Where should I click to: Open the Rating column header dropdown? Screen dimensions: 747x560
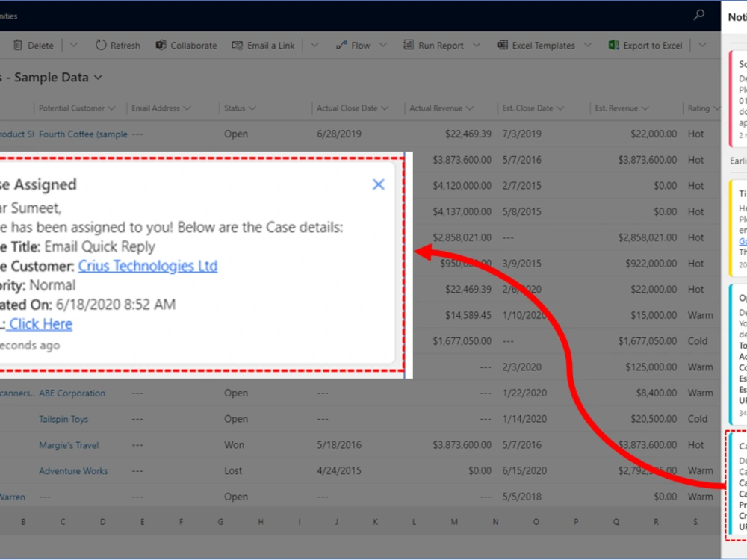[x=716, y=108]
